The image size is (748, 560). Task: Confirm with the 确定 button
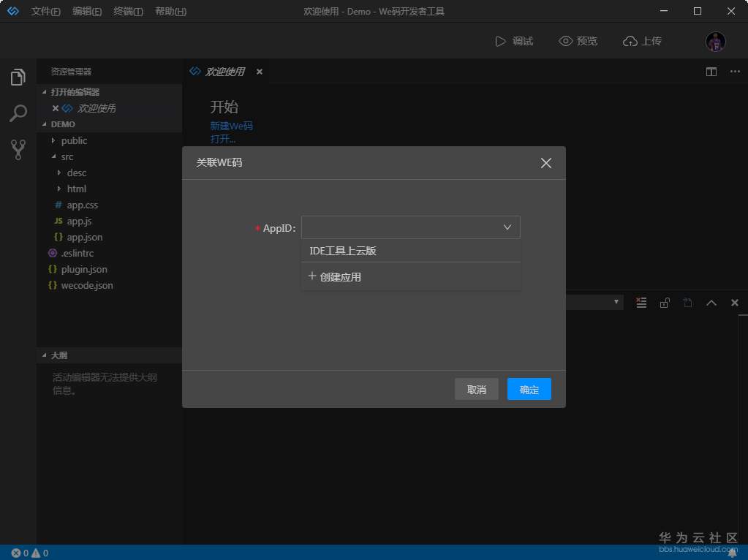point(529,389)
